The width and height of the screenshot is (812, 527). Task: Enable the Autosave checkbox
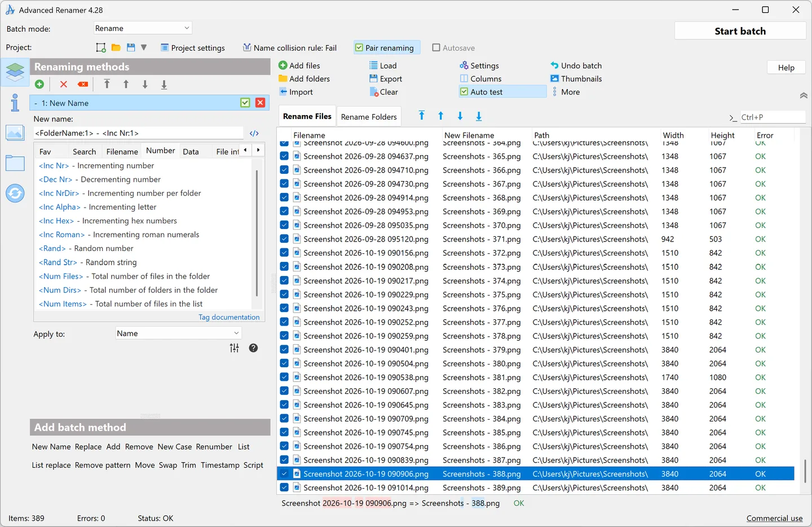(436, 48)
